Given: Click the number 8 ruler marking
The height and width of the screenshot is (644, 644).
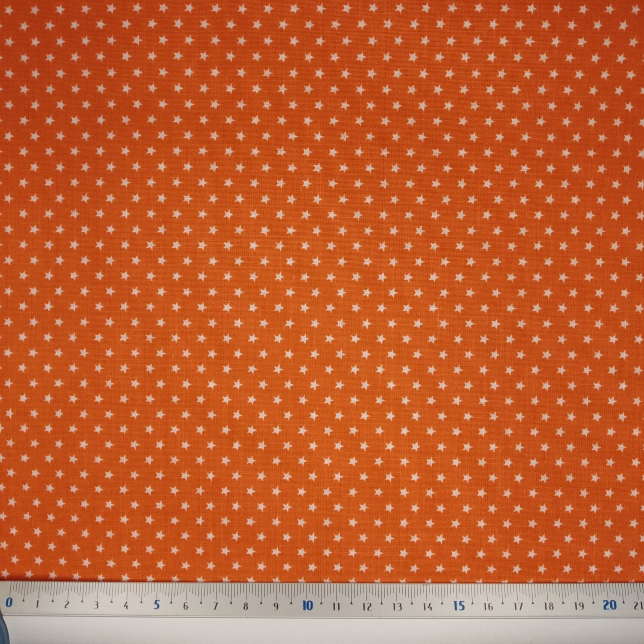Looking at the screenshot, I should 246,607.
